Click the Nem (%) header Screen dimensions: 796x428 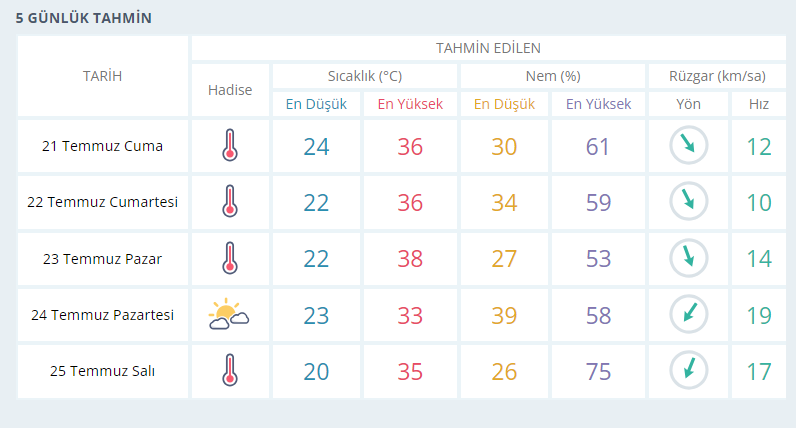[553, 76]
